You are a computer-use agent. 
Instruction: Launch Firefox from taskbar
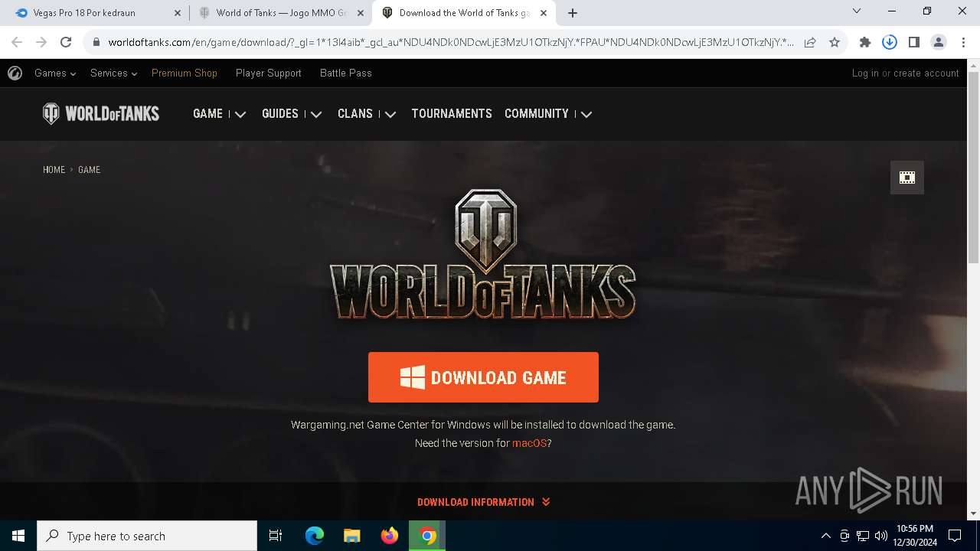(x=390, y=536)
